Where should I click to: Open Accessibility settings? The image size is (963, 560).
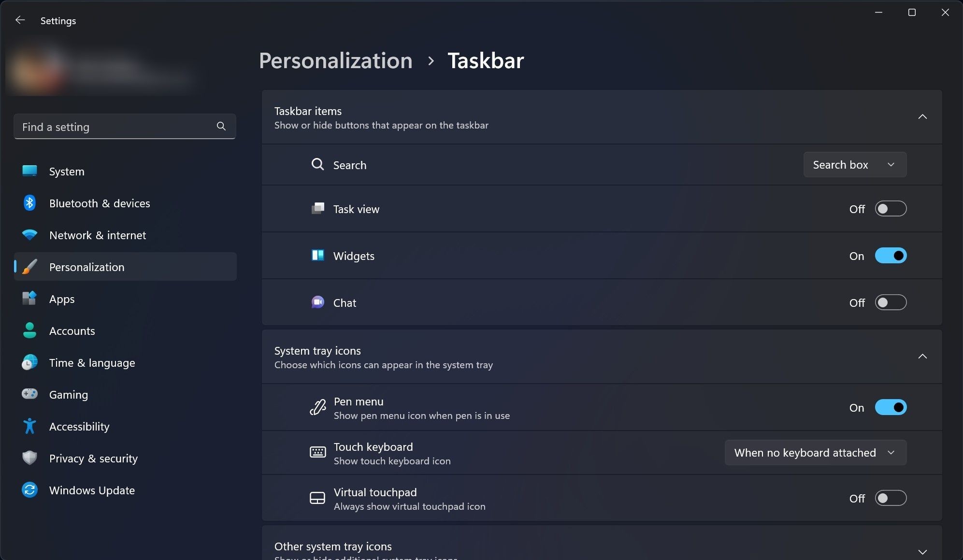125,426
